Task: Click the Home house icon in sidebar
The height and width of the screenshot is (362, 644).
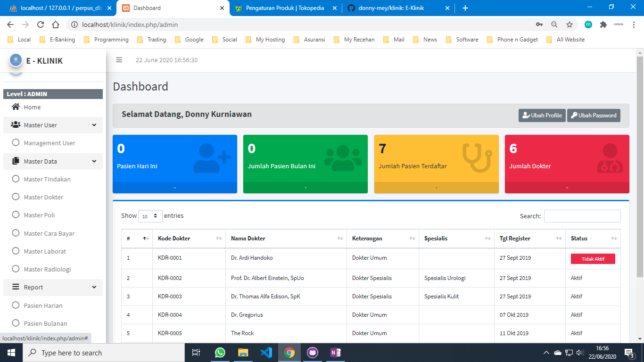Action: tap(16, 107)
